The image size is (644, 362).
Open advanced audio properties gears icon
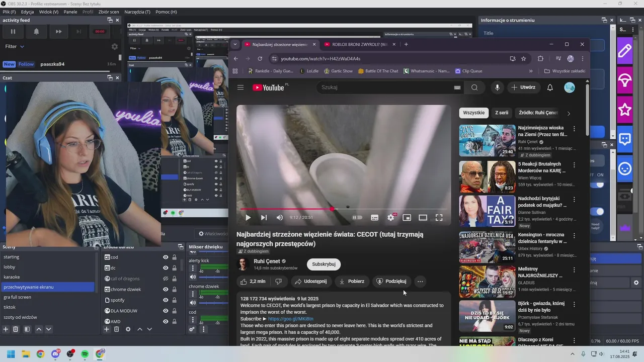(x=192, y=330)
